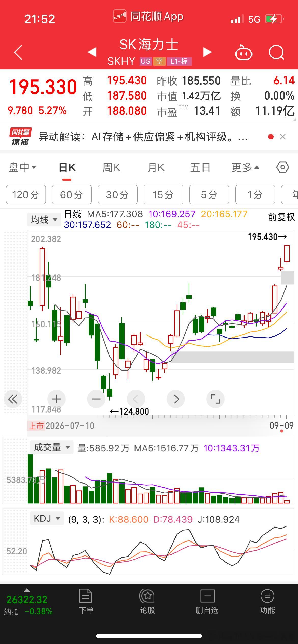Expand quote details corner triangle
The image size is (298, 644).
(x=295, y=119)
